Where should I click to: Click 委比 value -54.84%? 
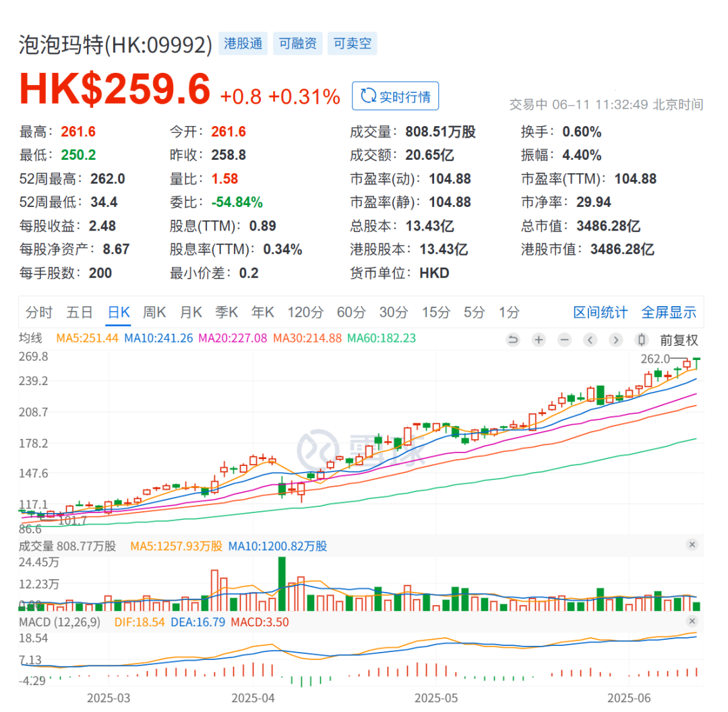point(237,202)
